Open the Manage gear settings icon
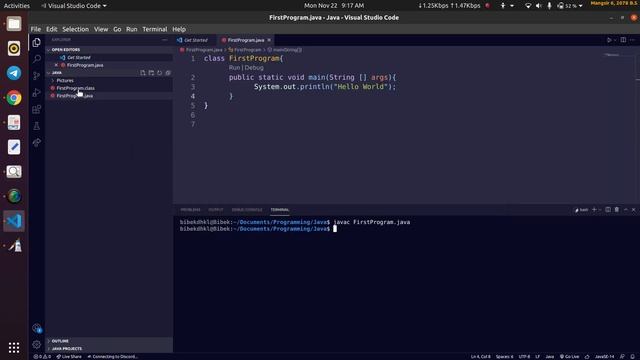This screenshot has height=360, width=640. tap(36, 344)
